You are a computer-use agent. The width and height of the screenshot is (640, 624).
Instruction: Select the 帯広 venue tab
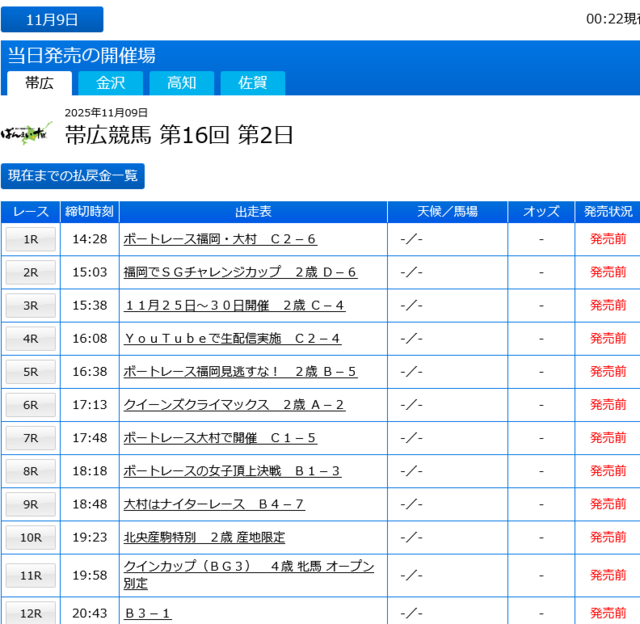click(x=39, y=83)
